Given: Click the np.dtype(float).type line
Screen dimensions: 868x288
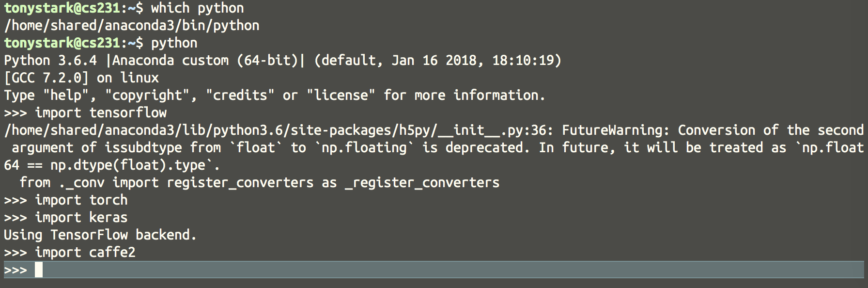Looking at the screenshot, I should coord(112,165).
